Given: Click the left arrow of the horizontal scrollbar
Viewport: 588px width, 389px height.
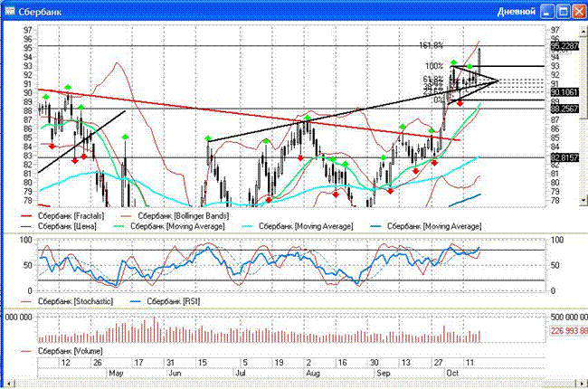Looking at the screenshot, I should tap(9, 384).
